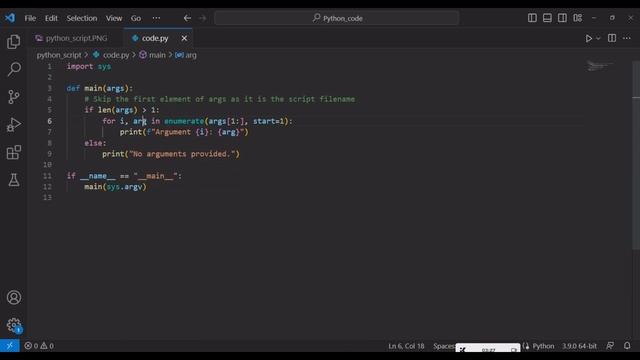Split the editor to the right

click(x=611, y=38)
